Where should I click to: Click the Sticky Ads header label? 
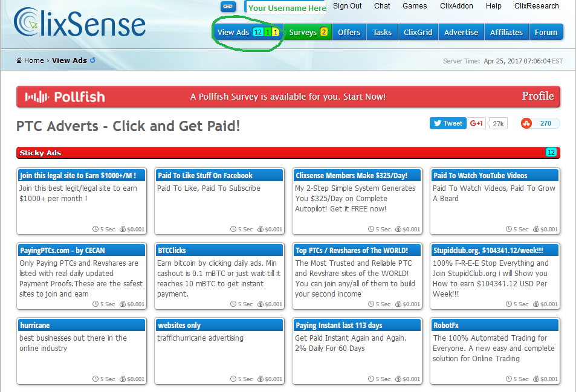40,153
